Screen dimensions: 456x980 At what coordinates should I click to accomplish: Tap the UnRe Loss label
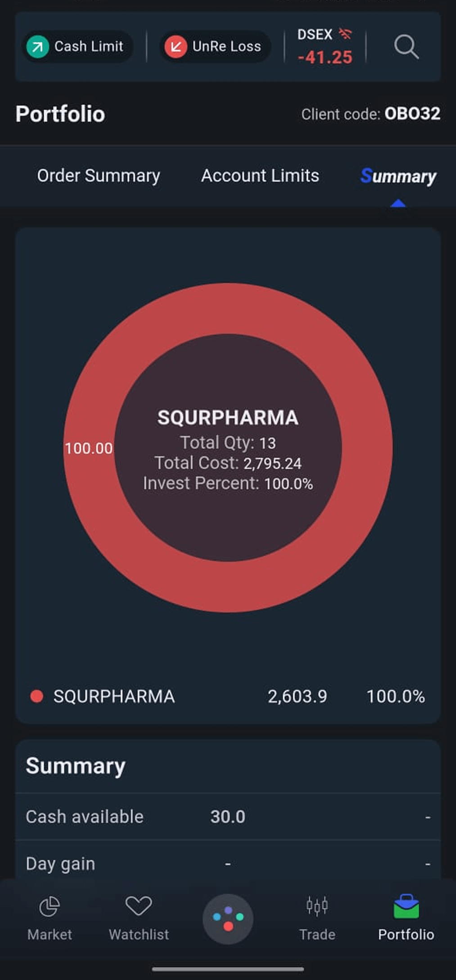pyautogui.click(x=226, y=46)
